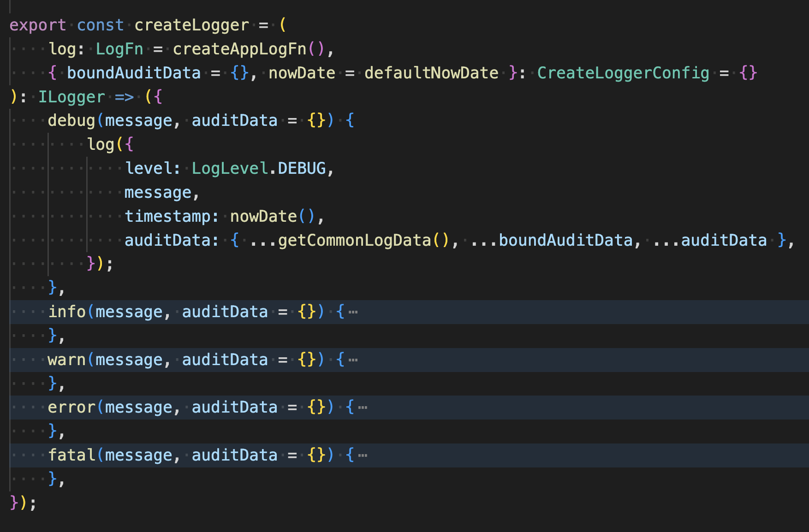Click the export keyword

[38, 25]
